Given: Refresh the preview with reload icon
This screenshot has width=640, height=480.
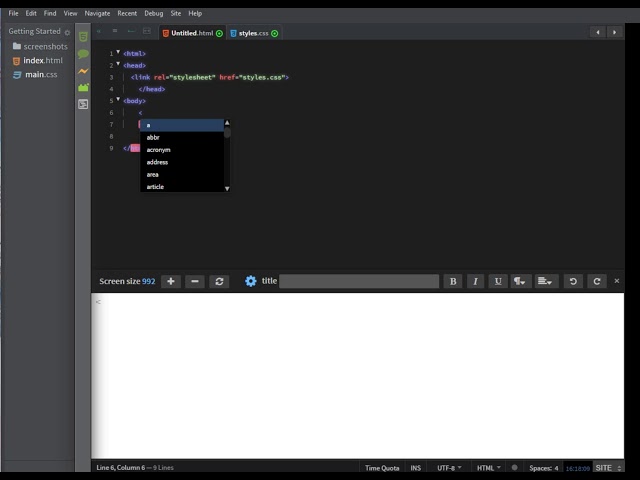Looking at the screenshot, I should pyautogui.click(x=219, y=281).
